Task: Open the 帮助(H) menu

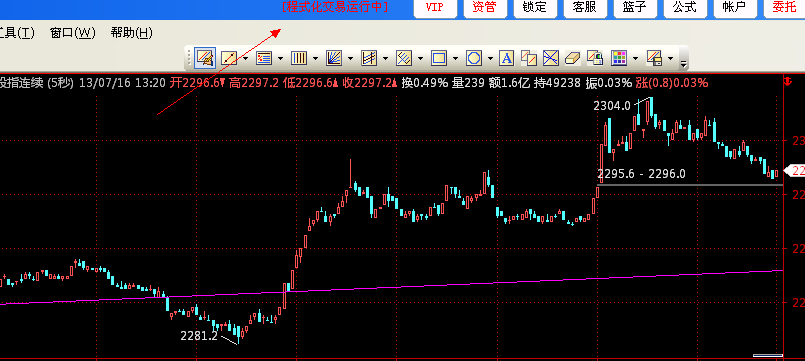Action: pyautogui.click(x=131, y=33)
